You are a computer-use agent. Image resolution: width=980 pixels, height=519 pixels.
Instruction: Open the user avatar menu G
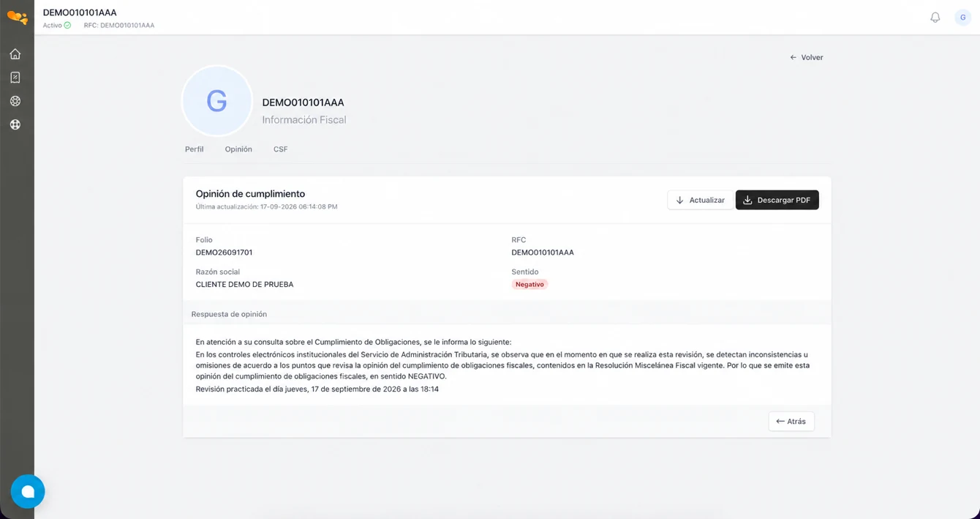(x=962, y=18)
